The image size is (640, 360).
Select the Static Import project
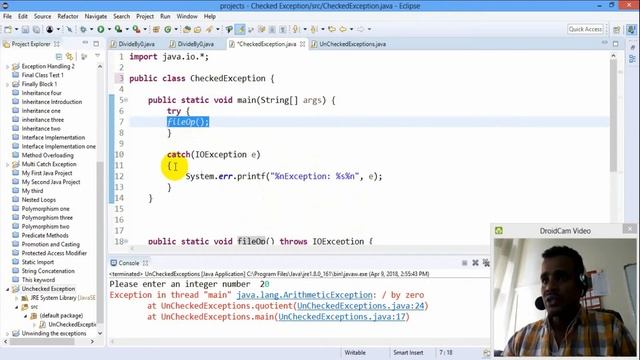38,262
